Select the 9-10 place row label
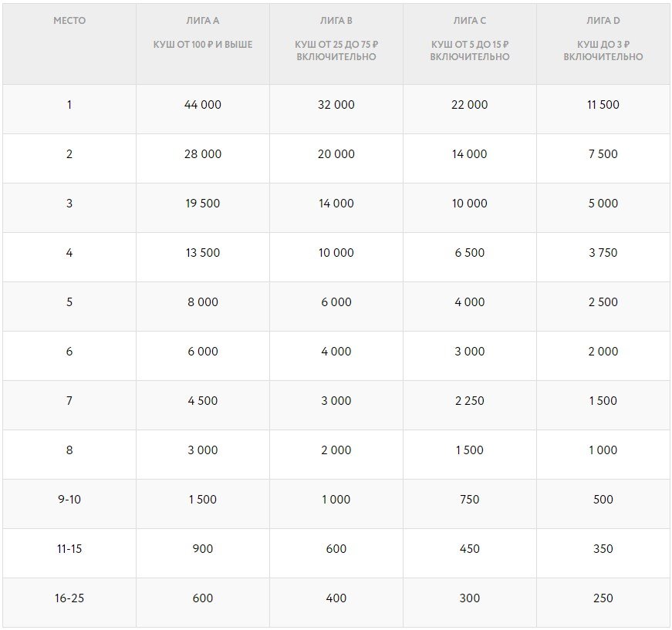The image size is (672, 630). [x=69, y=500]
